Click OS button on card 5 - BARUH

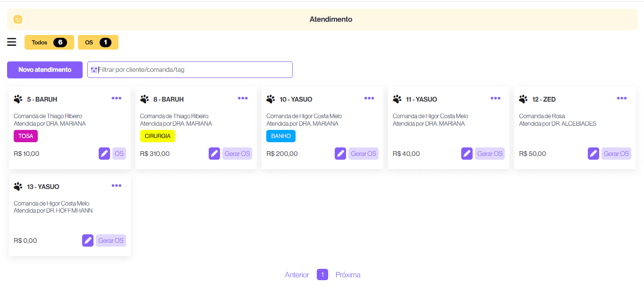click(119, 154)
